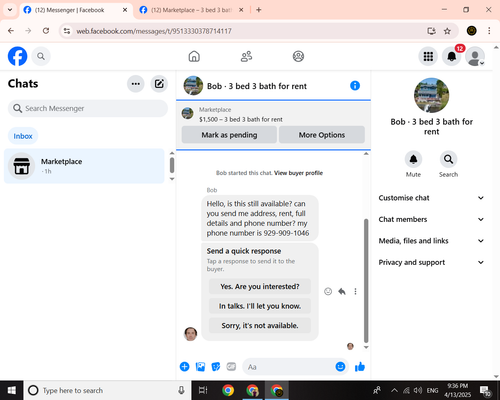Install app icon in address bar
Screen dimensions: 500x400
(432, 31)
